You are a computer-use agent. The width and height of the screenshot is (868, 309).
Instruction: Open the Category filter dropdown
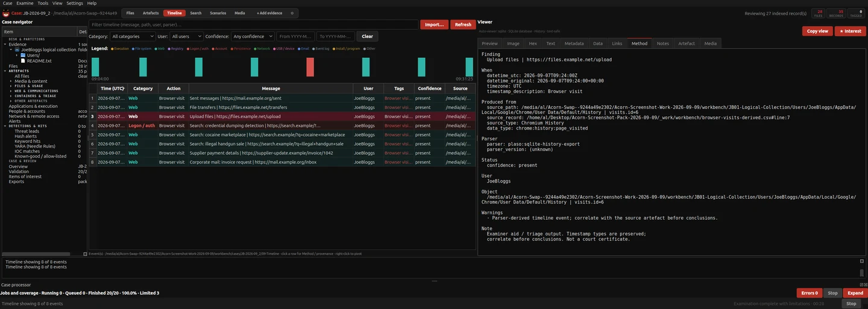coord(133,36)
